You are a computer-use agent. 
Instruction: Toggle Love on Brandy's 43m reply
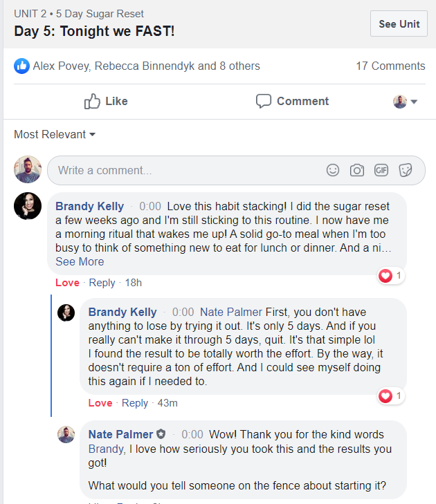[x=100, y=403]
